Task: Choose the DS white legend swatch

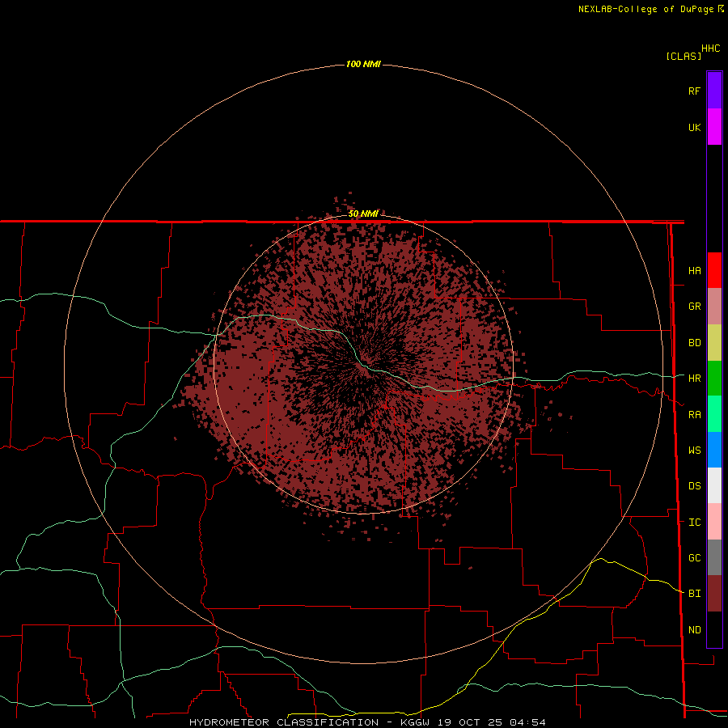Action: point(714,485)
